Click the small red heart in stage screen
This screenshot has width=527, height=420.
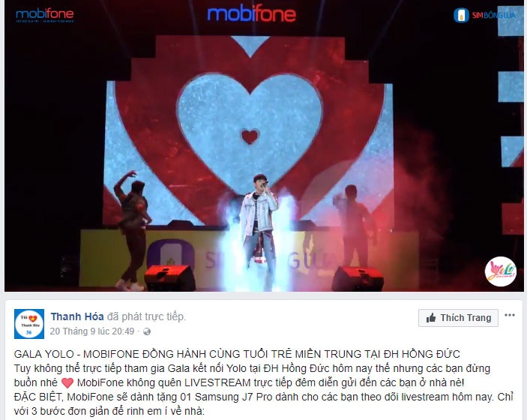[x=250, y=136]
